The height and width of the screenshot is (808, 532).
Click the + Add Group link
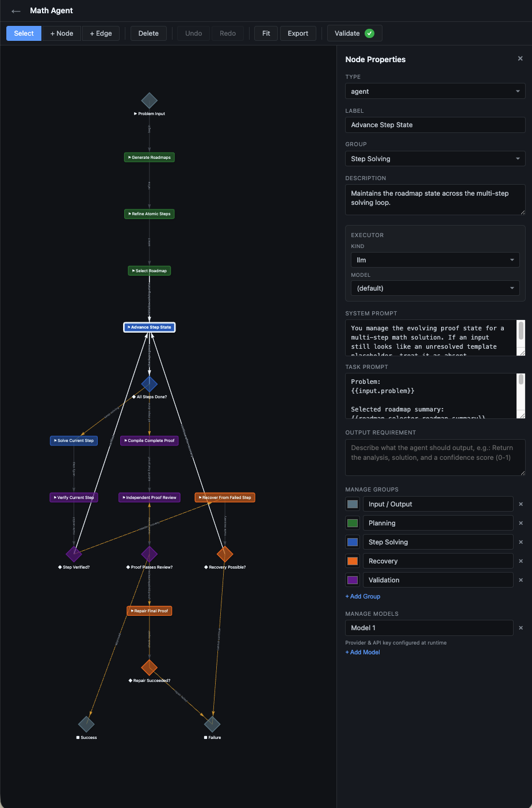pyautogui.click(x=363, y=596)
